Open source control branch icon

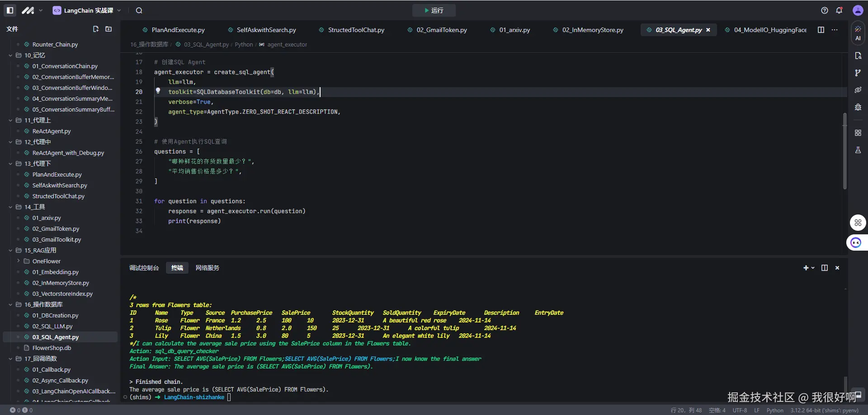tap(858, 73)
